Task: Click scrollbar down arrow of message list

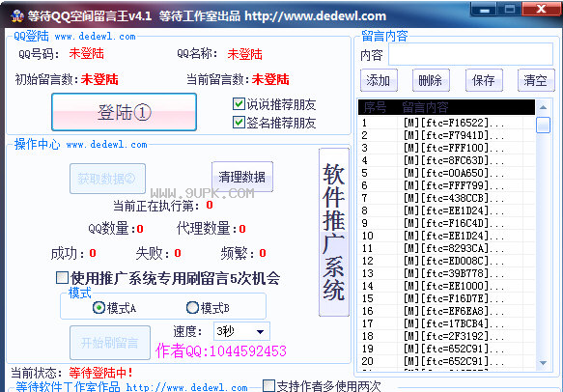Action: point(544,363)
